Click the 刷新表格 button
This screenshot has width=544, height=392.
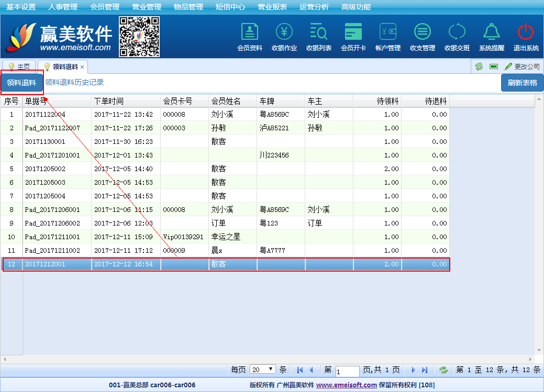tap(522, 83)
